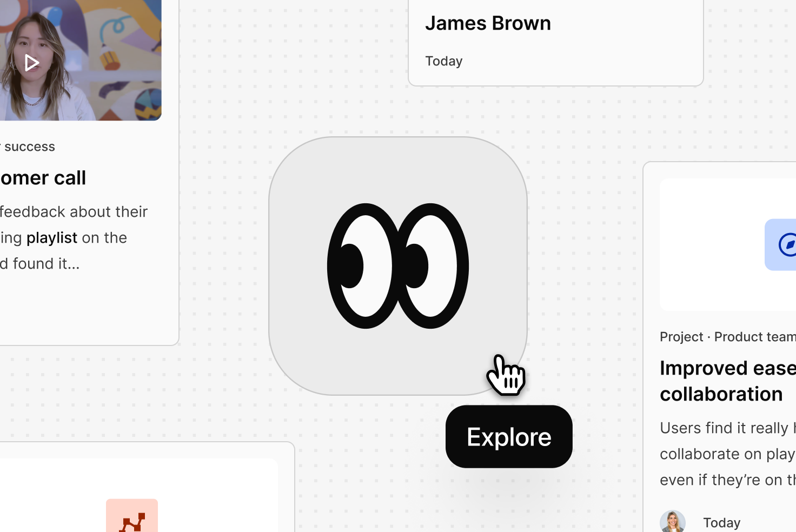This screenshot has width=796, height=532.
Task: Open the customer call video thumbnail
Action: (x=81, y=60)
